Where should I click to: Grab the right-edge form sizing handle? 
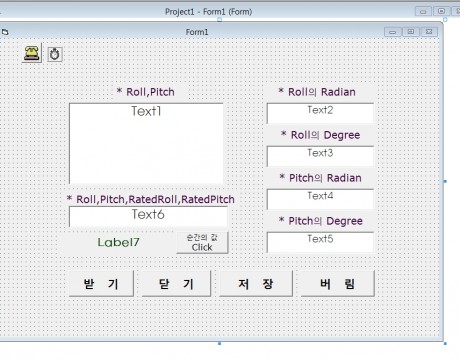(445, 181)
